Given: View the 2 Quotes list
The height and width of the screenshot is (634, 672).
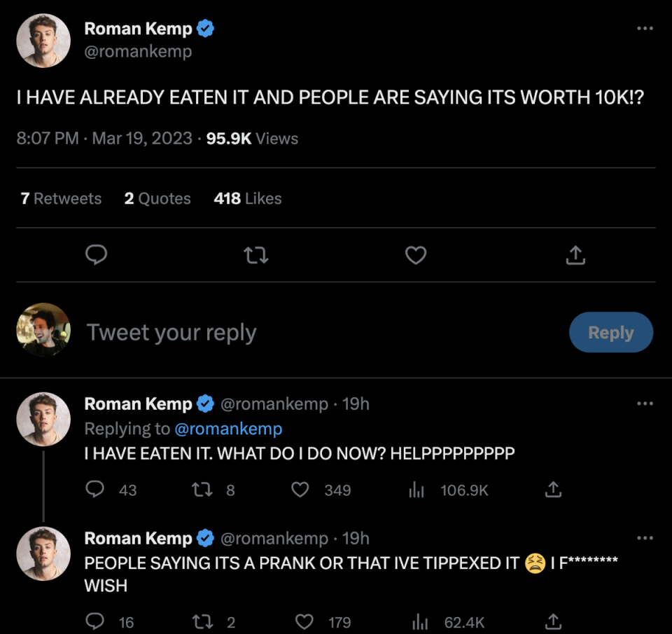Looking at the screenshot, I should tap(157, 198).
